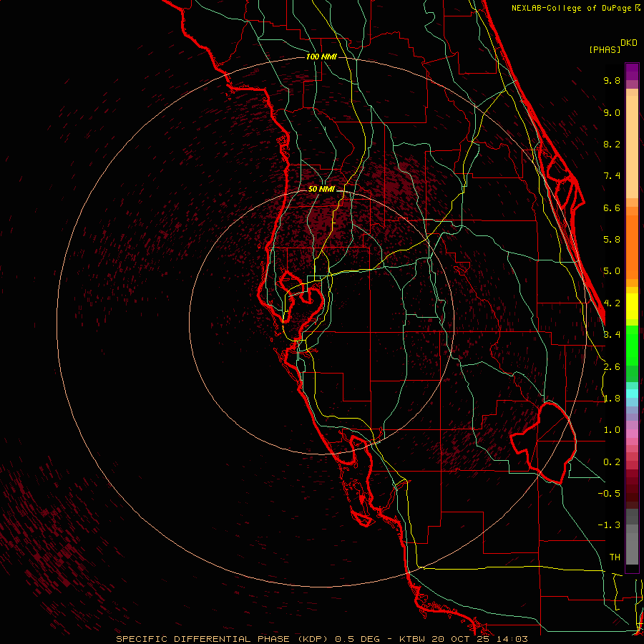644x644 pixels.
Task: Click the 100 NMI range ring label
Action: pyautogui.click(x=321, y=57)
